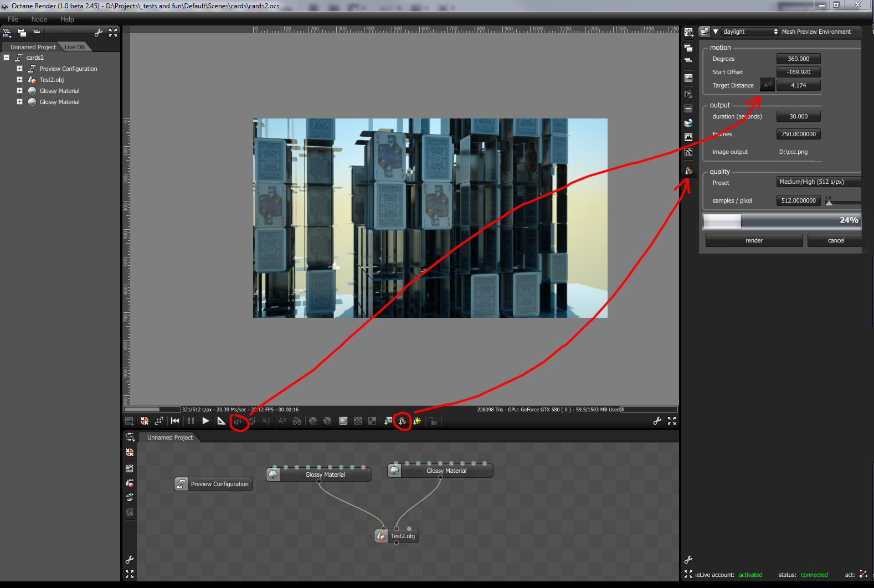This screenshot has height=588, width=874.
Task: Maximize the node inspector panel
Action: point(688,574)
